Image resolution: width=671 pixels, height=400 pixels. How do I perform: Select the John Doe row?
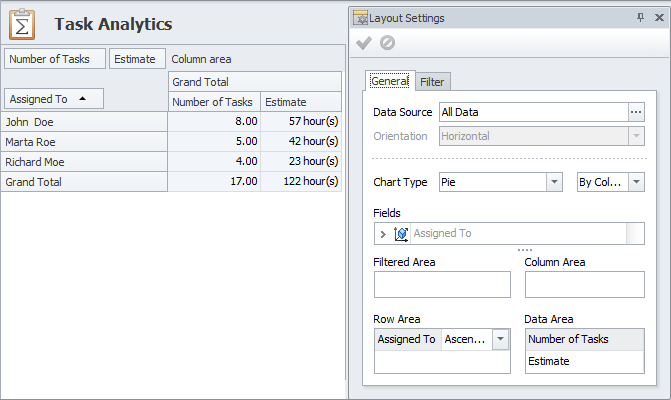(84, 121)
